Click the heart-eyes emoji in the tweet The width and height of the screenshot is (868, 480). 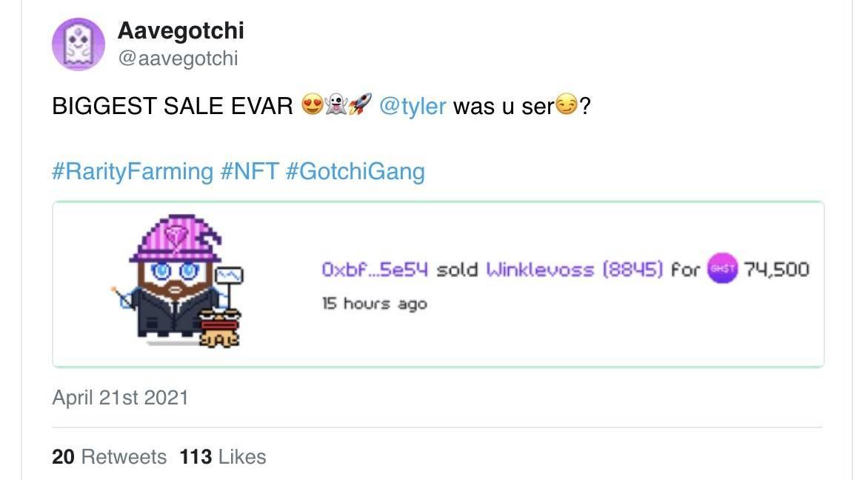(x=312, y=107)
